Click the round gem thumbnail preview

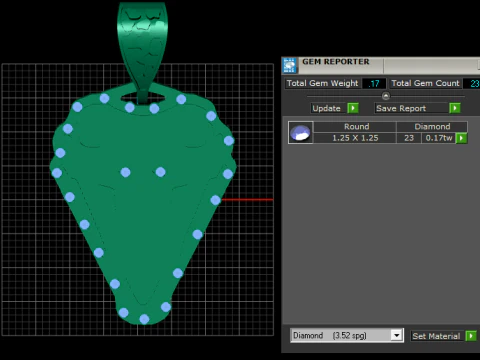point(300,133)
